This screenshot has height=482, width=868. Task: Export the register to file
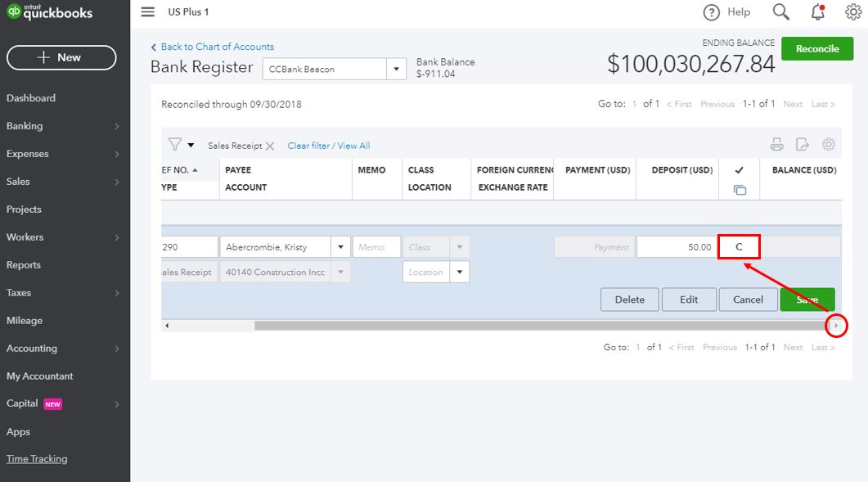802,145
